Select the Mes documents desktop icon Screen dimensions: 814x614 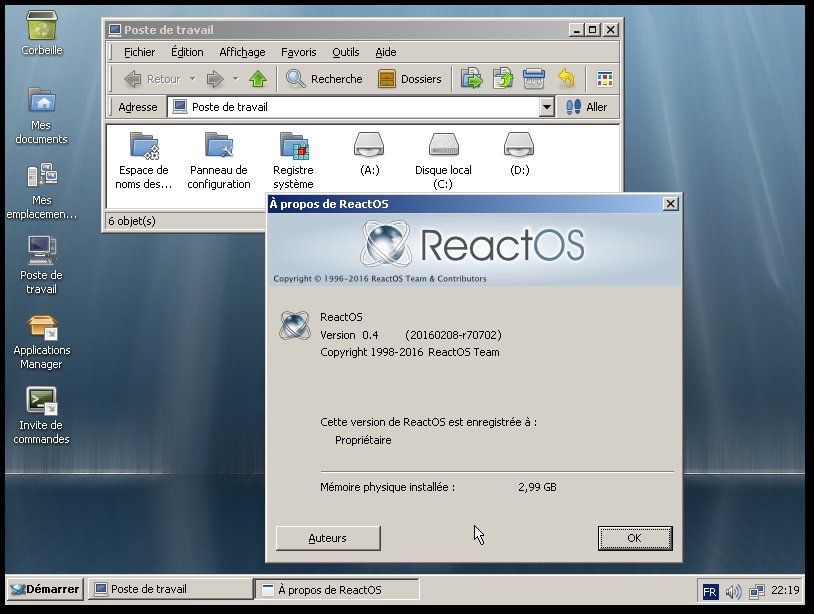click(x=42, y=115)
